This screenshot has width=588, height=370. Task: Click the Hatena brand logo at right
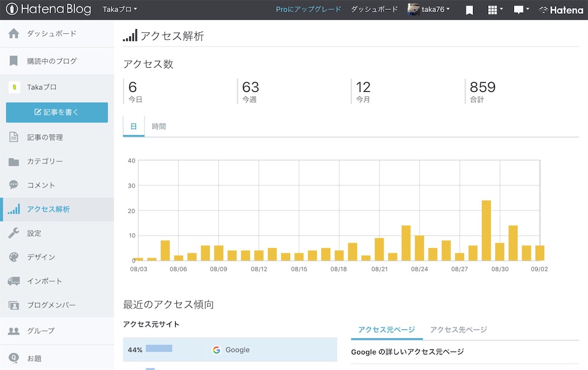point(561,10)
